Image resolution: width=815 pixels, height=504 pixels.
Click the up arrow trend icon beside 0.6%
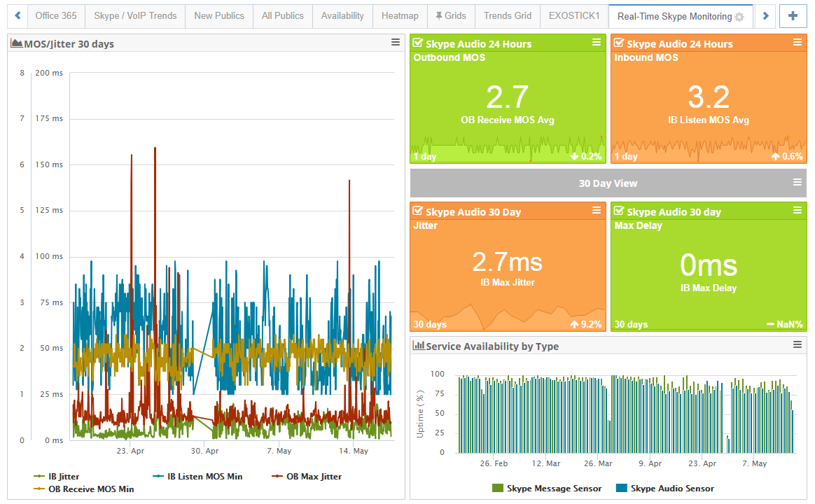[776, 156]
